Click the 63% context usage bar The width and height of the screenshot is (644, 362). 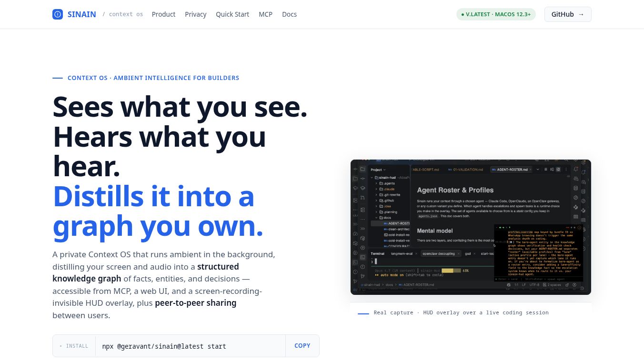click(452, 271)
